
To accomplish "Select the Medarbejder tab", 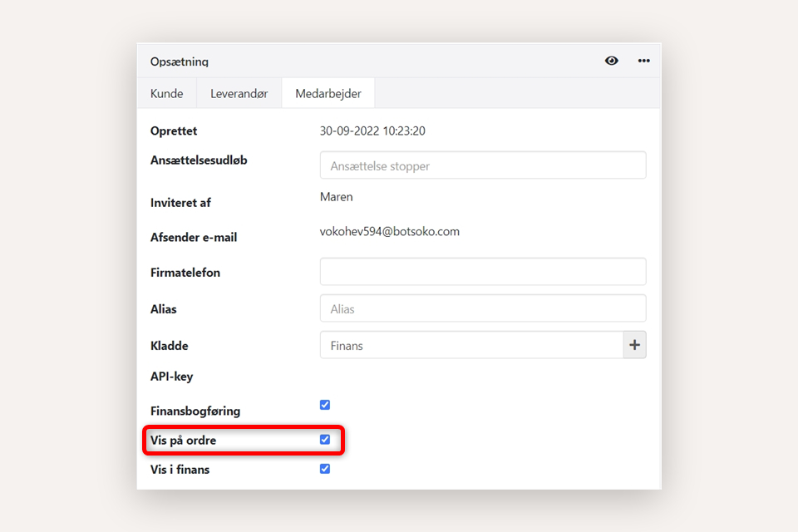I will point(328,94).
